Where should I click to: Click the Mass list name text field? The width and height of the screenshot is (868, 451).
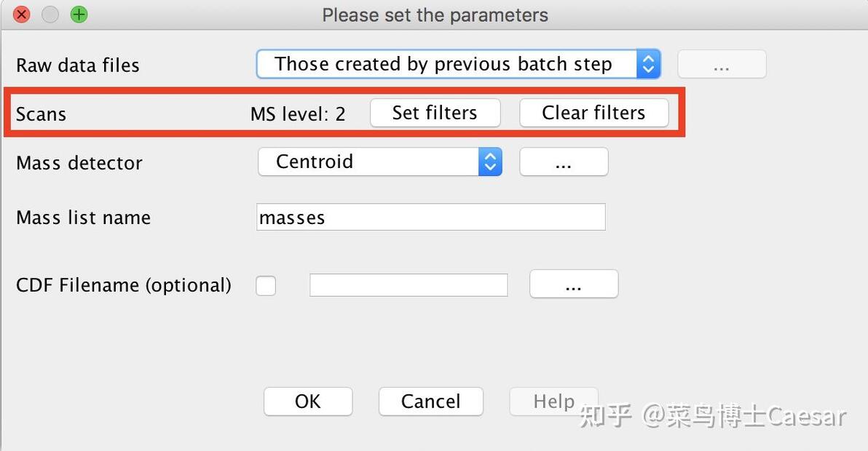click(431, 217)
